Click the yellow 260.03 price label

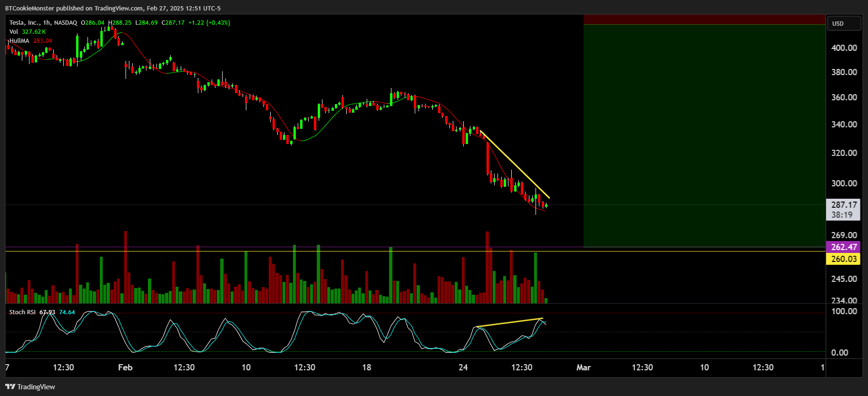pos(844,259)
